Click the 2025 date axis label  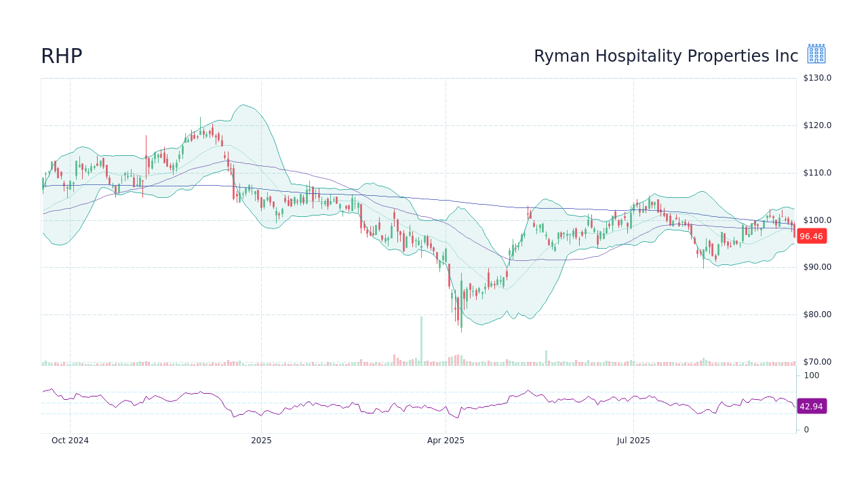[261, 441]
